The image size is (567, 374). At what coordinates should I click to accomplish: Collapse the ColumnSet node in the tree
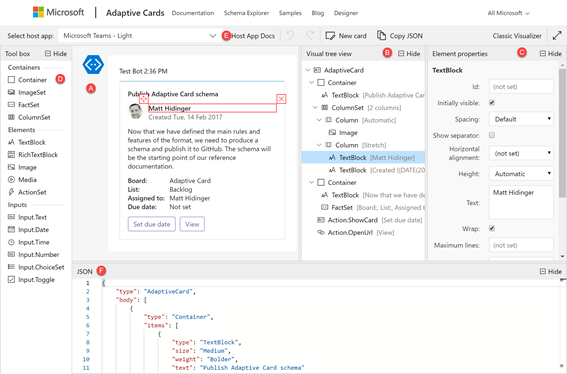click(315, 108)
